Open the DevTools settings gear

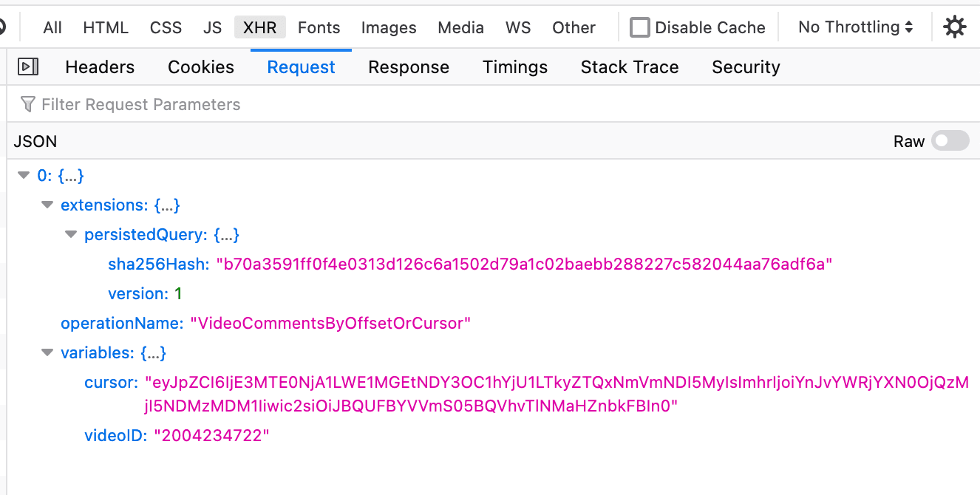pyautogui.click(x=955, y=27)
